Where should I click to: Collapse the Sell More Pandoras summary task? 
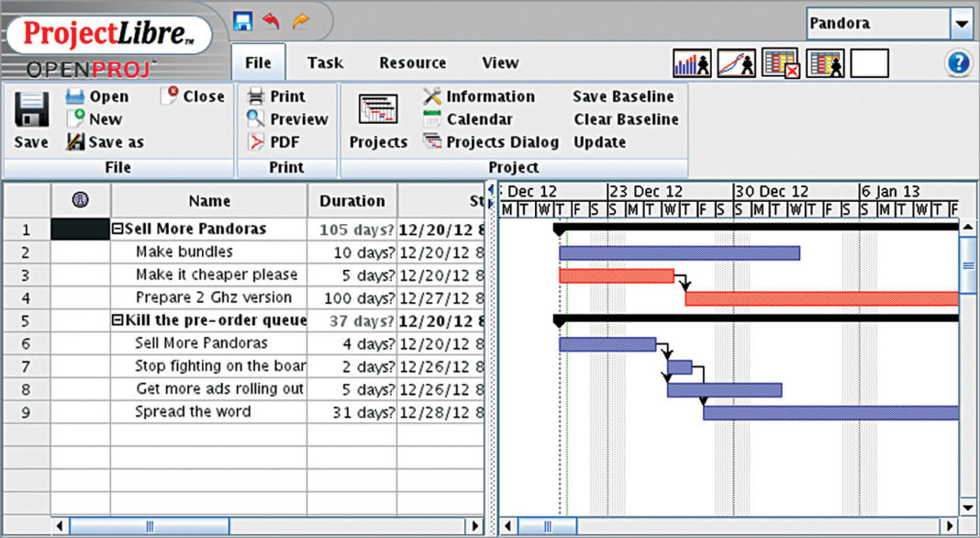click(x=117, y=229)
